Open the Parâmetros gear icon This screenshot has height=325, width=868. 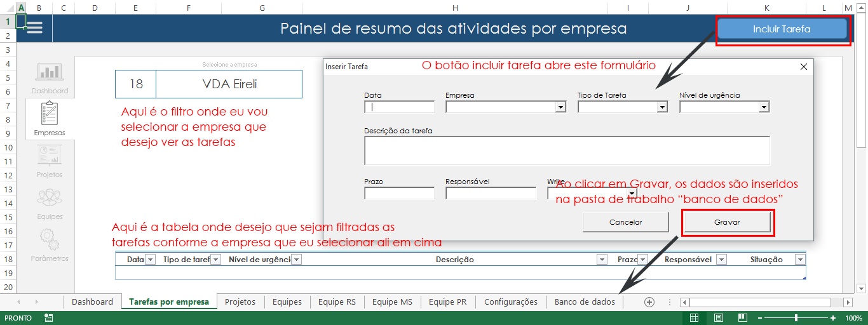50,239
